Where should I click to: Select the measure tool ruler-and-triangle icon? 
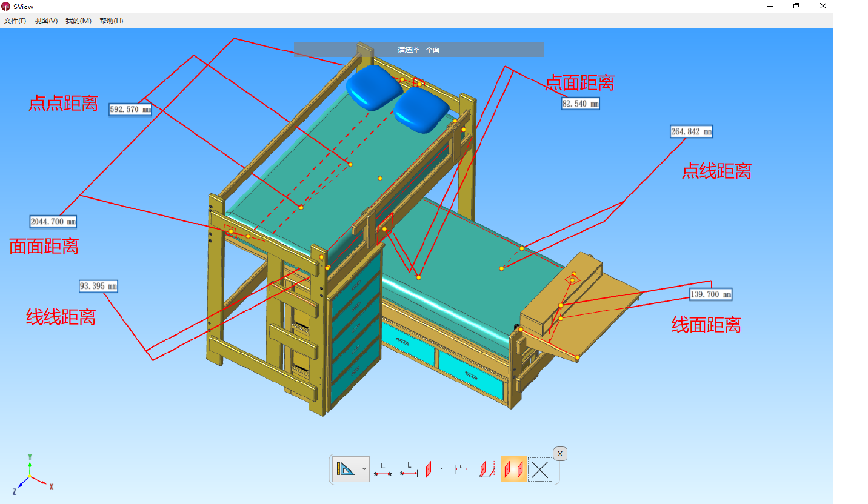tap(347, 469)
